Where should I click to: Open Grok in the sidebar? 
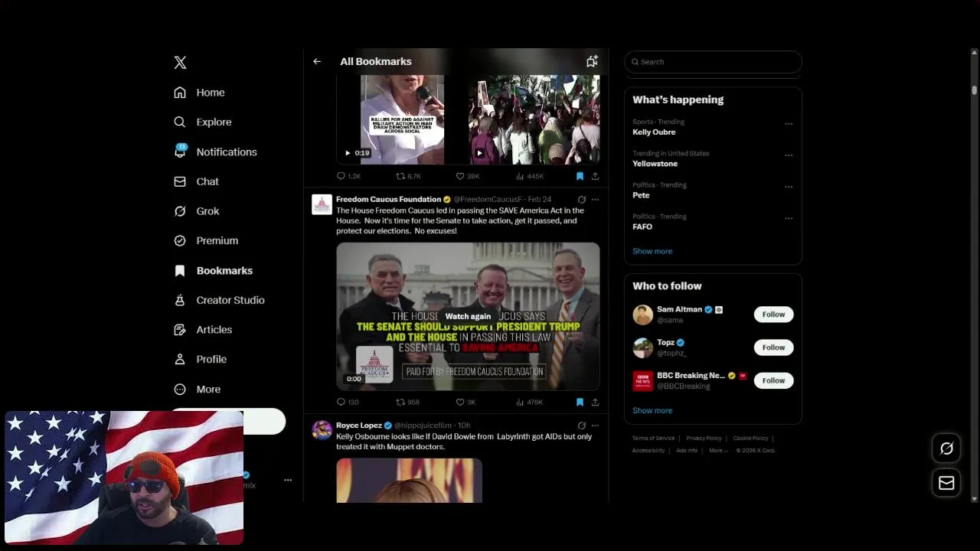tap(196, 211)
